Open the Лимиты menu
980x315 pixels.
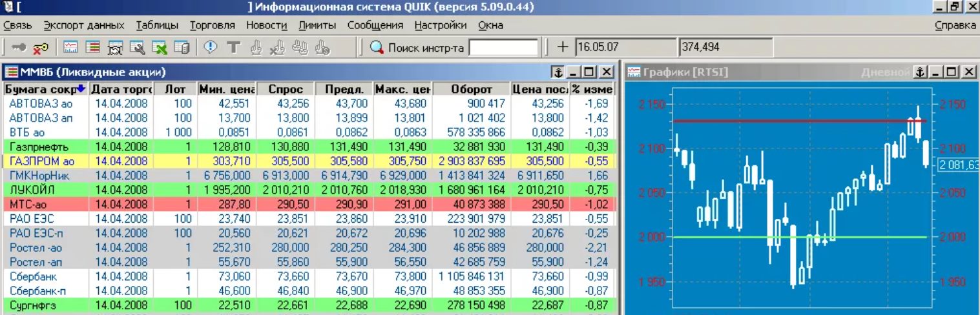pyautogui.click(x=317, y=26)
